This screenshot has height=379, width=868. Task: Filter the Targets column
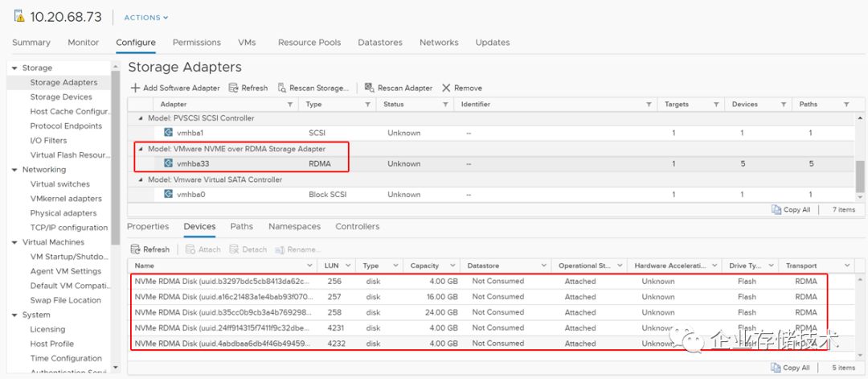click(x=716, y=105)
